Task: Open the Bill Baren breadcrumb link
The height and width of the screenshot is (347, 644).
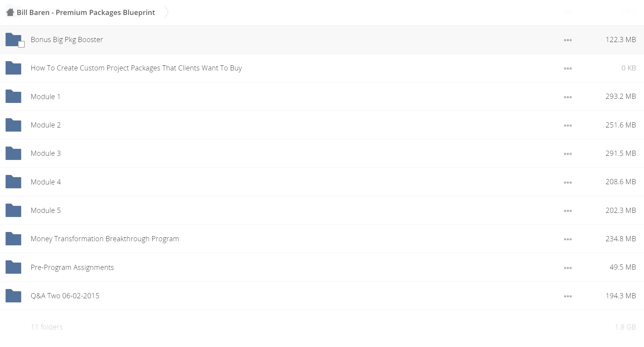Action: 86,12
